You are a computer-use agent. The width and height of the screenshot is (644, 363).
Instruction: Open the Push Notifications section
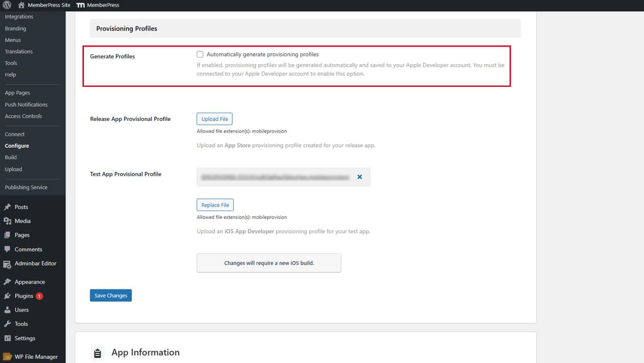click(x=27, y=104)
